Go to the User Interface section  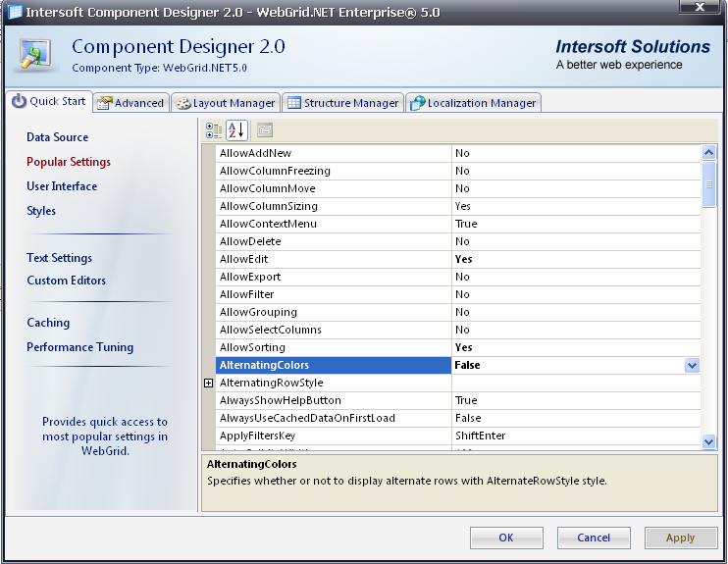coord(62,186)
